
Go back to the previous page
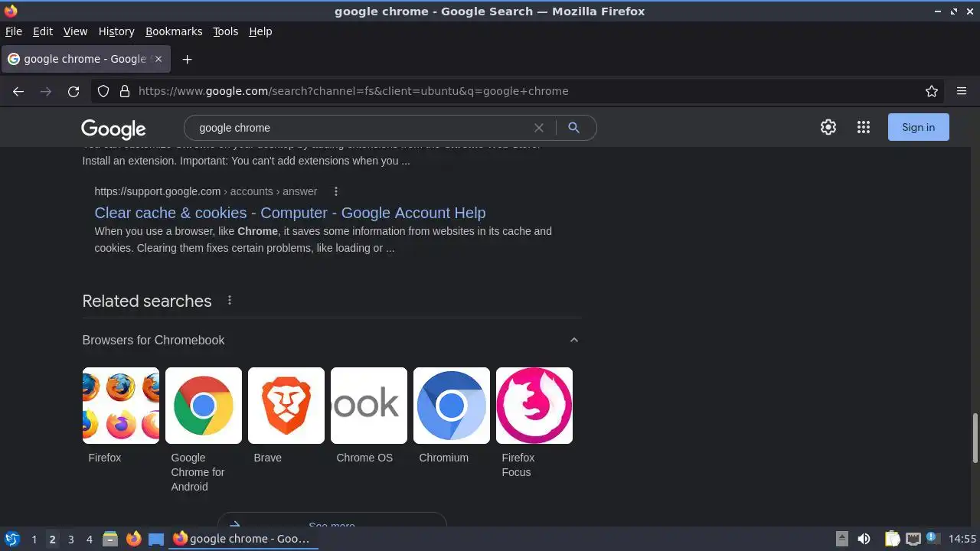[18, 91]
